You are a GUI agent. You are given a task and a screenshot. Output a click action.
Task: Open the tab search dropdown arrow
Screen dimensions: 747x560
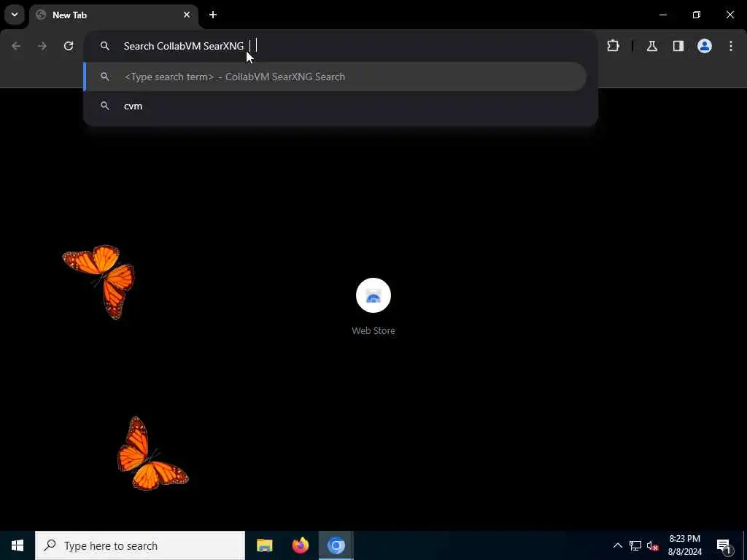click(15, 15)
